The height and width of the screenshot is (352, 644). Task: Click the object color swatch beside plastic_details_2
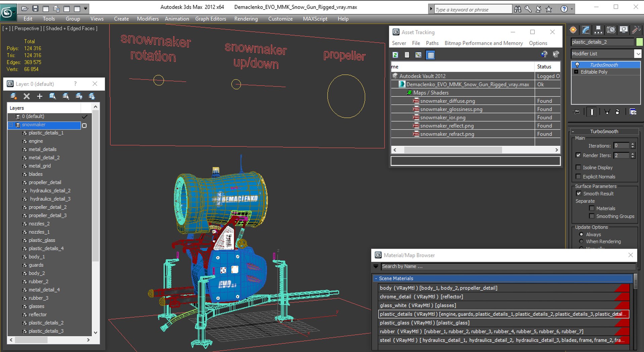click(x=640, y=42)
